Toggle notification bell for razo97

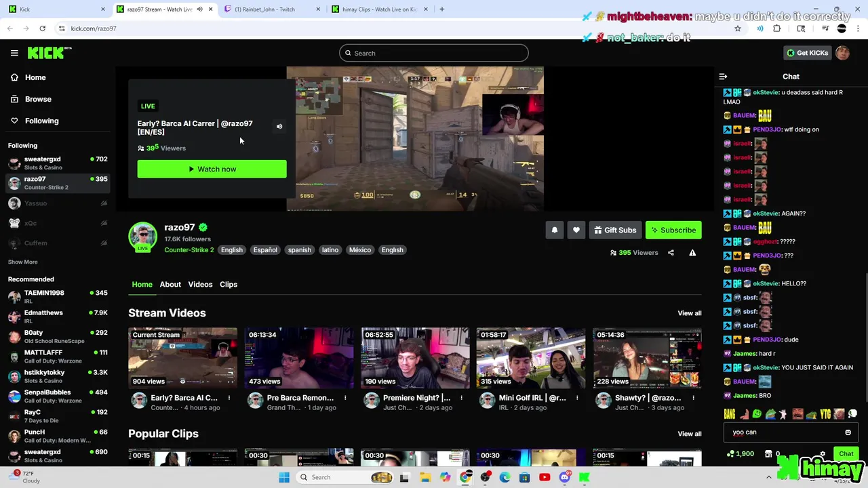point(554,230)
